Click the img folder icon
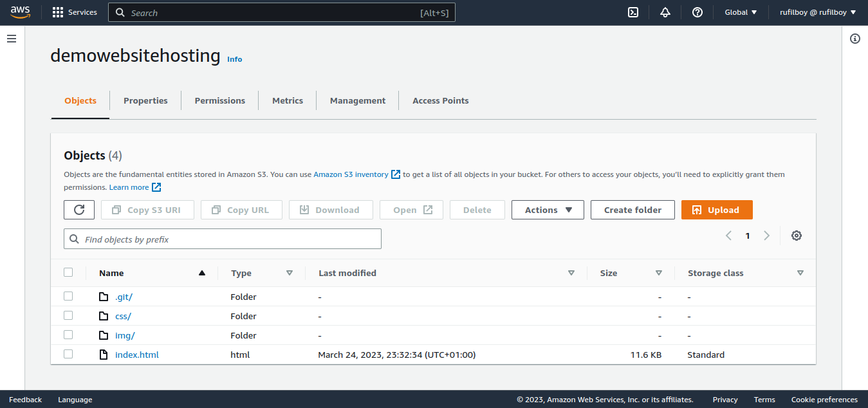Image resolution: width=868 pixels, height=408 pixels. [104, 335]
